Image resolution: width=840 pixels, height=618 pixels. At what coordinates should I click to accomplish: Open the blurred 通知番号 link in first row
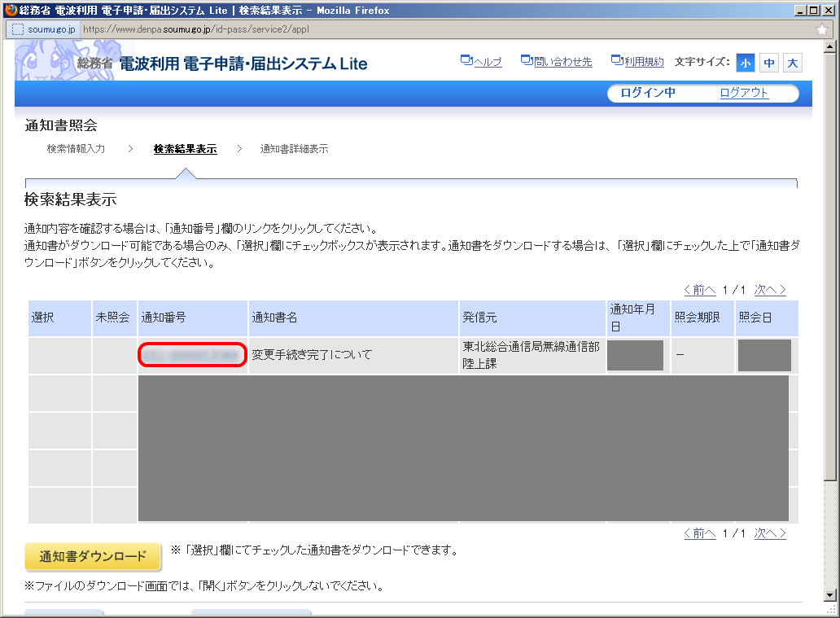click(192, 355)
